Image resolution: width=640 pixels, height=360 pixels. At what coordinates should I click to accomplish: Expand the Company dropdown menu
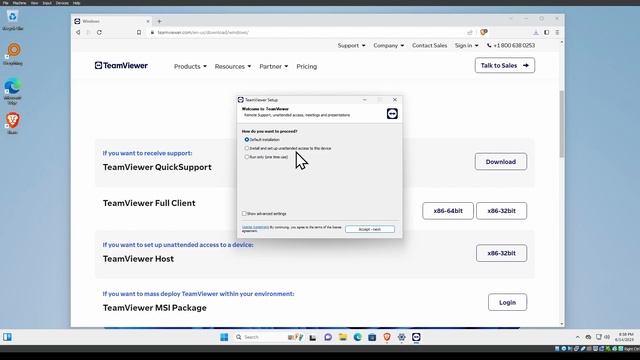[x=389, y=45]
